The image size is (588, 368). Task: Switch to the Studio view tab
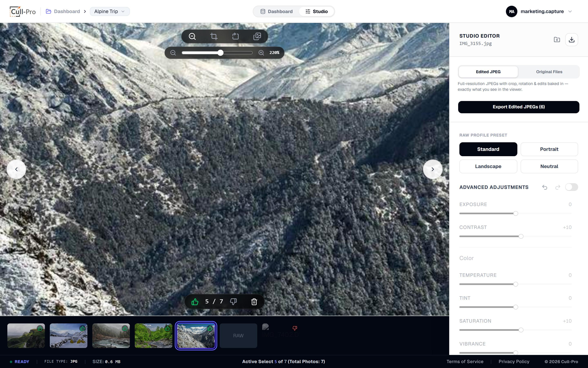(316, 11)
